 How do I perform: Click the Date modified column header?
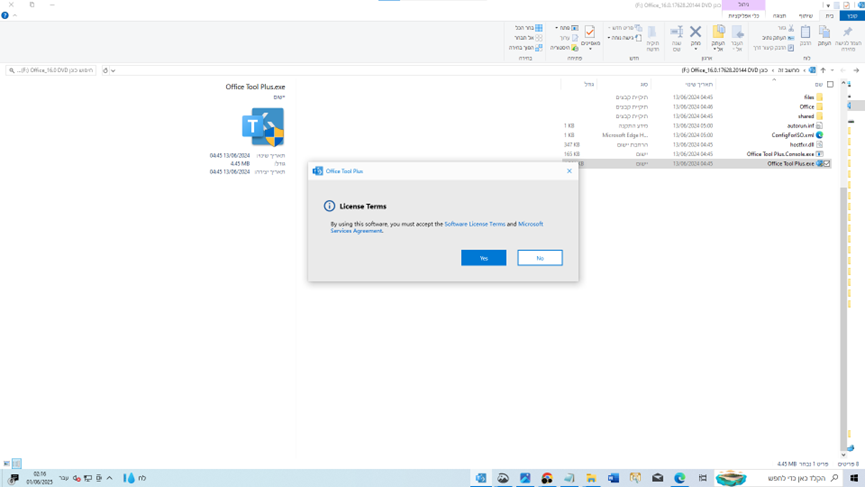pos(698,84)
